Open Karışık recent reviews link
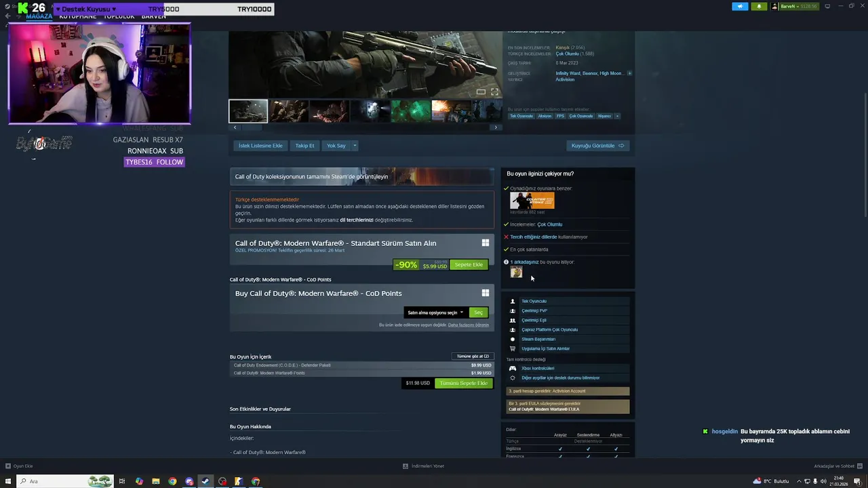The image size is (868, 488). 562,47
